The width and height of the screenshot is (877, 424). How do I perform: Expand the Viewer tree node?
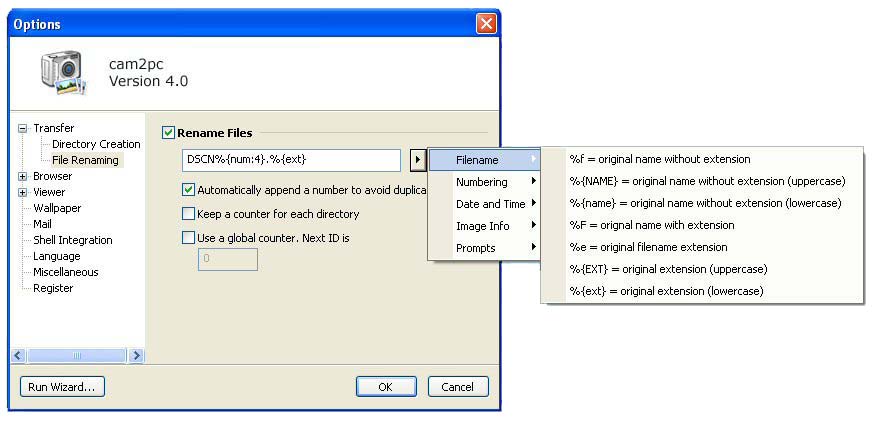tap(22, 192)
